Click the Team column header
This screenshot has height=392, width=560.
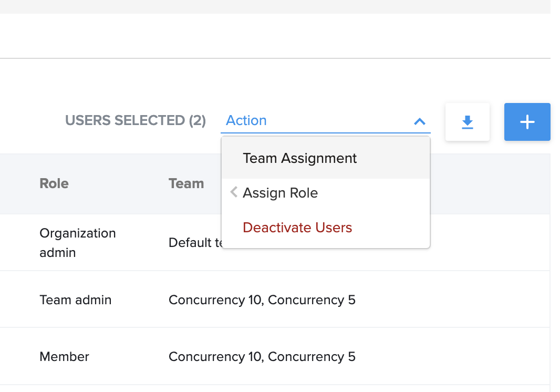click(x=186, y=183)
